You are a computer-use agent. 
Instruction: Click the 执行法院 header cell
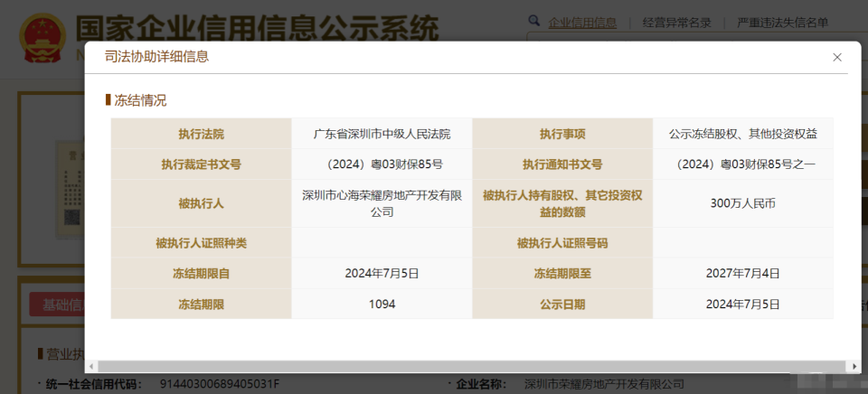click(202, 134)
